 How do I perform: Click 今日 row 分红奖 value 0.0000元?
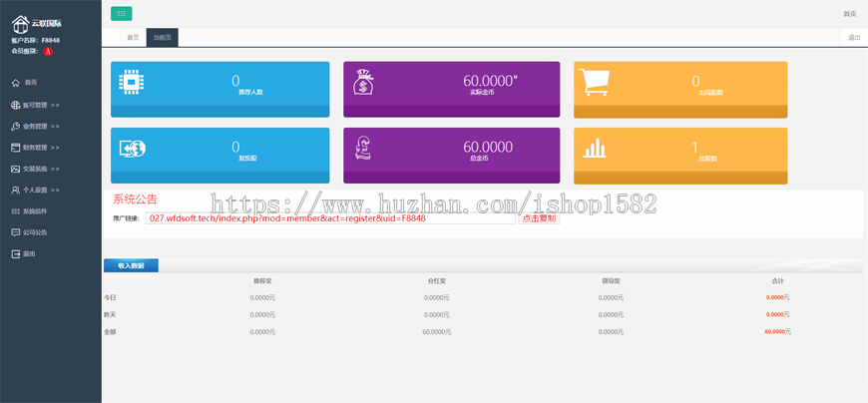pos(437,297)
